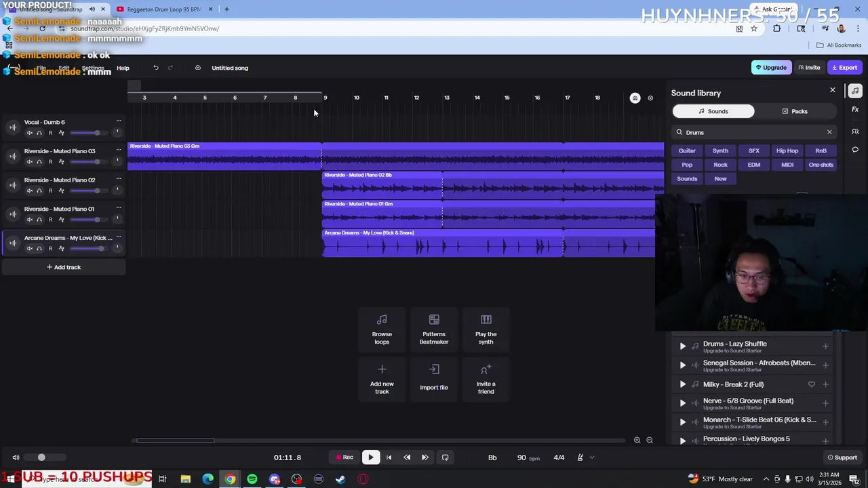The height and width of the screenshot is (488, 868).
Task: Solo Riverside - Muted Piano 02 track
Action: pos(39,191)
